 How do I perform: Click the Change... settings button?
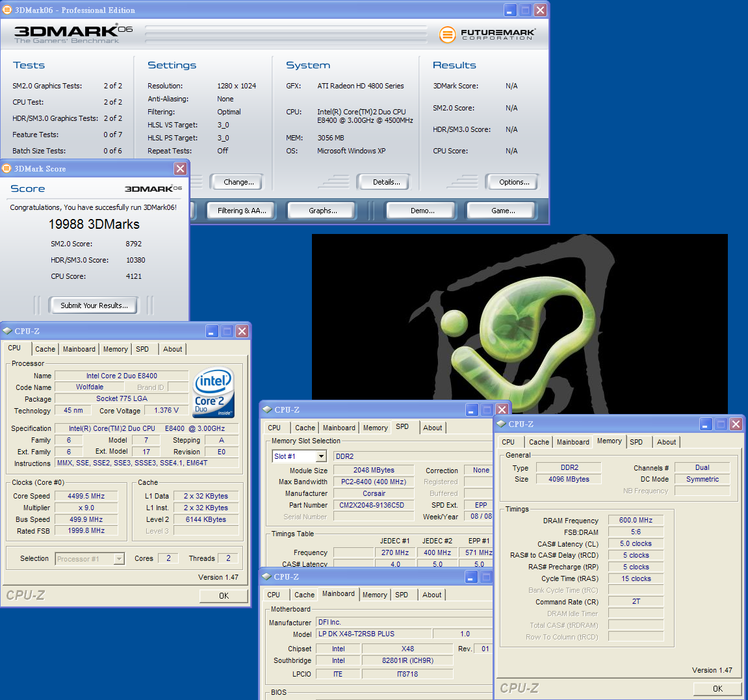(239, 182)
